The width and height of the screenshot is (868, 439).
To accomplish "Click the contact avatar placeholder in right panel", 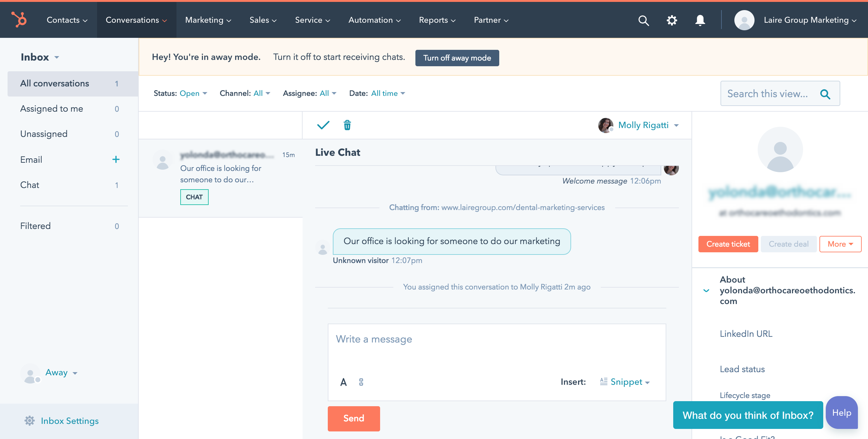I will point(780,149).
